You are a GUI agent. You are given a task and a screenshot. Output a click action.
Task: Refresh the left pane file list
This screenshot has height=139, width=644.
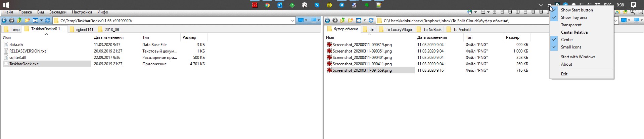[48, 21]
